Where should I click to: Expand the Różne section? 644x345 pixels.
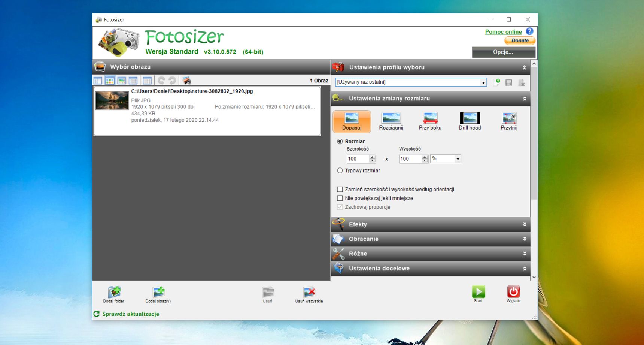coord(525,254)
